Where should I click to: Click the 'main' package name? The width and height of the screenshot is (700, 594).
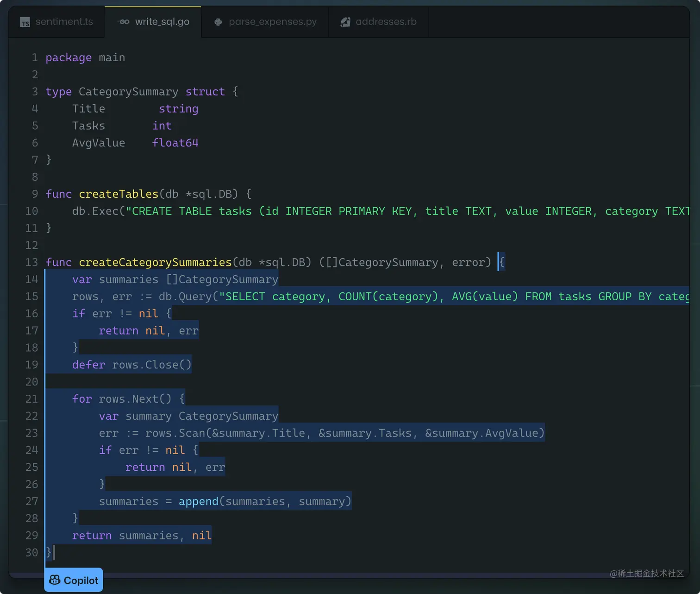point(112,57)
